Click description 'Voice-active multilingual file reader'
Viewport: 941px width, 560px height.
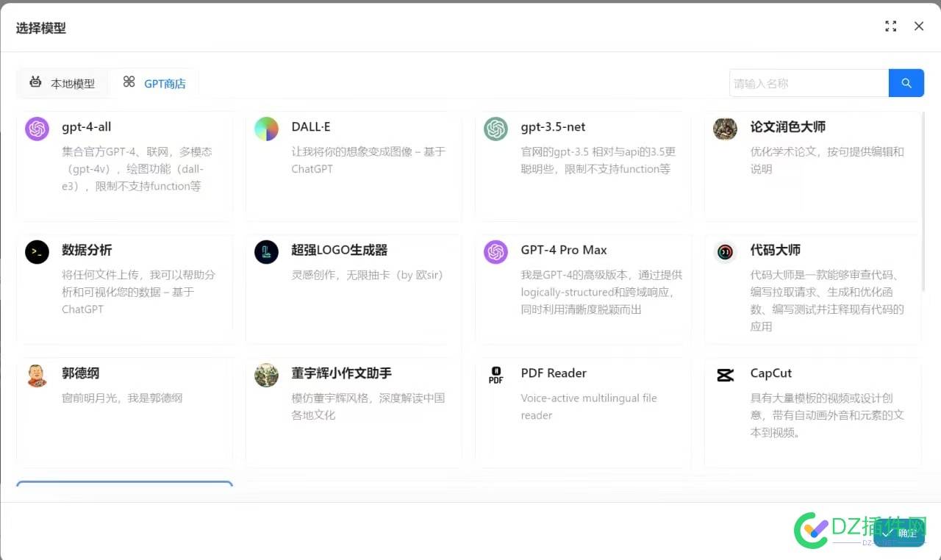coord(589,406)
